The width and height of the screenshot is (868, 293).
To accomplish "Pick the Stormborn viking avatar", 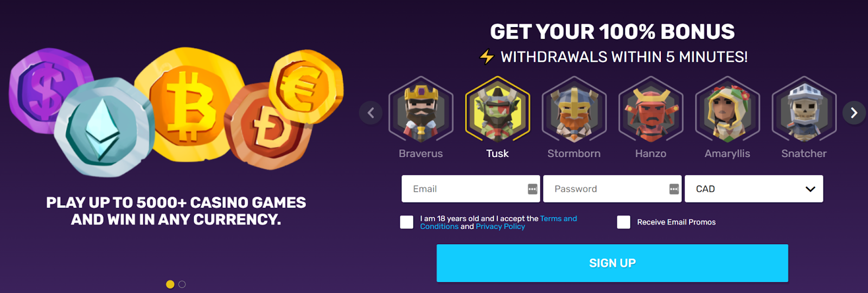I will coord(574,111).
